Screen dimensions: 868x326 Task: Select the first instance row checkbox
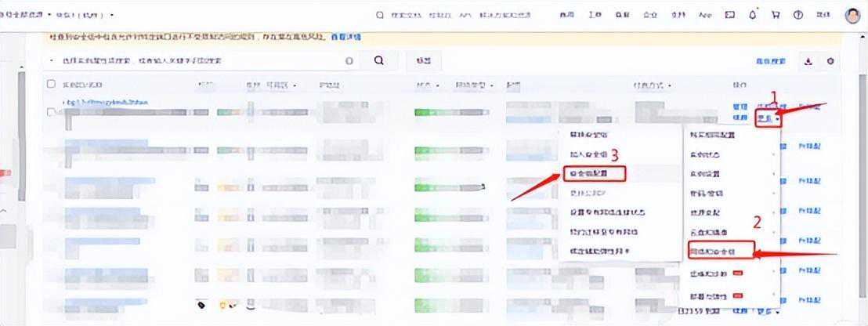click(52, 112)
